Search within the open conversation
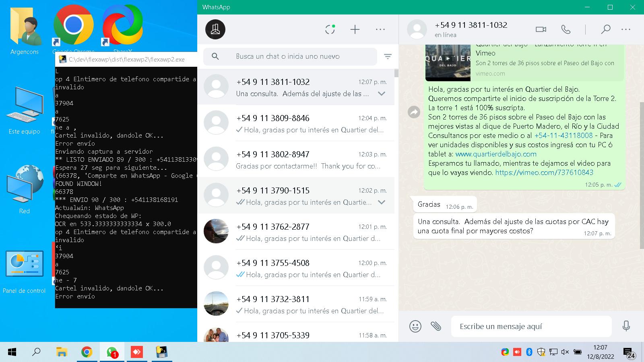Image resolution: width=644 pixels, height=362 pixels. coord(605,29)
